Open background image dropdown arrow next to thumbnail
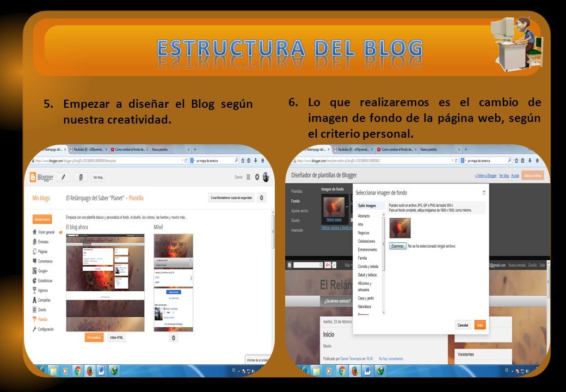This screenshot has width=566, height=392. pos(347,207)
